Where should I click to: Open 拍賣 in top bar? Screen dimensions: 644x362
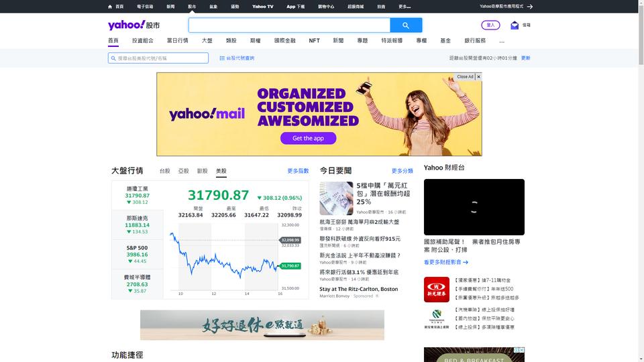click(x=381, y=7)
